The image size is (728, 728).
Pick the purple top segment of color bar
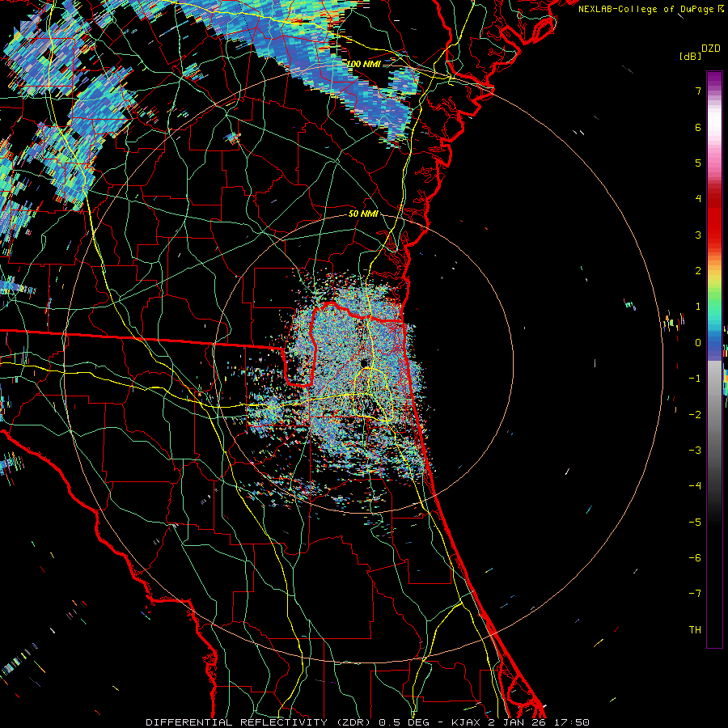click(x=714, y=79)
